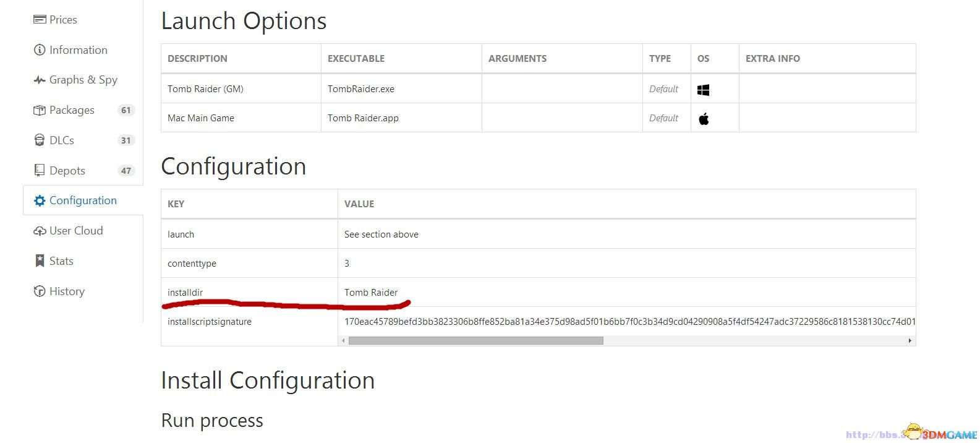
Task: Select the Configuration tab
Action: [x=83, y=200]
